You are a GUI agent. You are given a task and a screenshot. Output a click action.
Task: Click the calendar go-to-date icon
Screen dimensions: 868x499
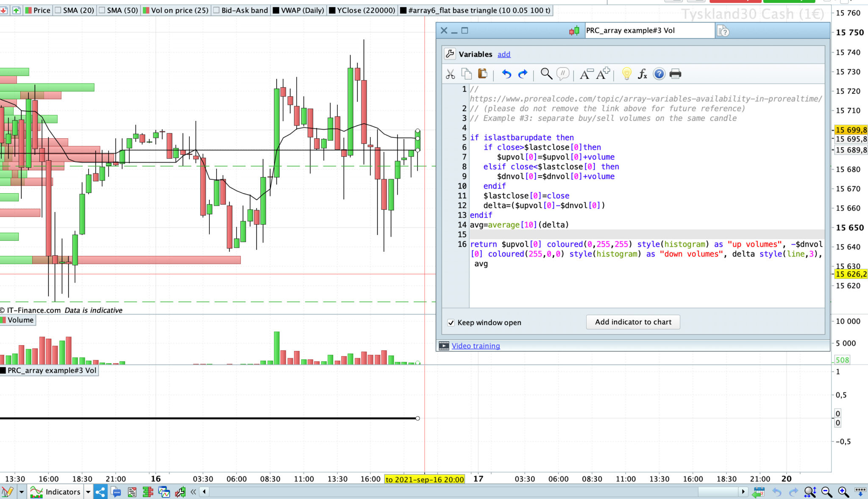tap(758, 492)
